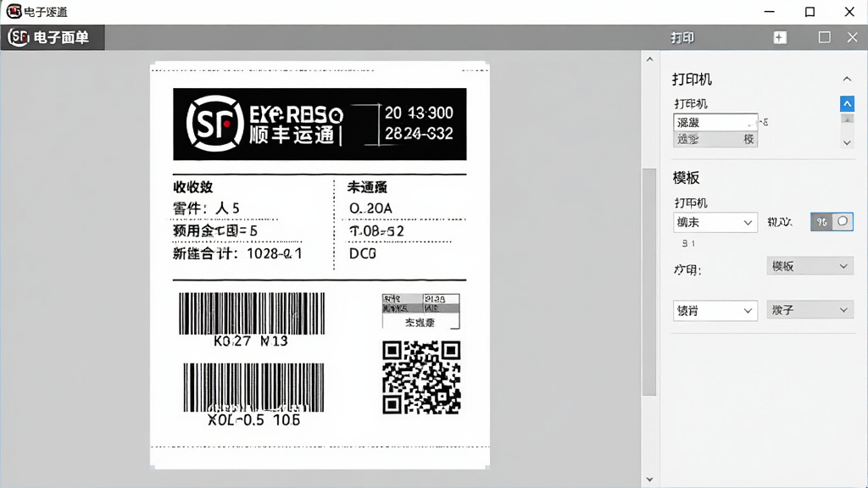
Task: Open the 模板 printer dropdown
Action: (x=715, y=223)
